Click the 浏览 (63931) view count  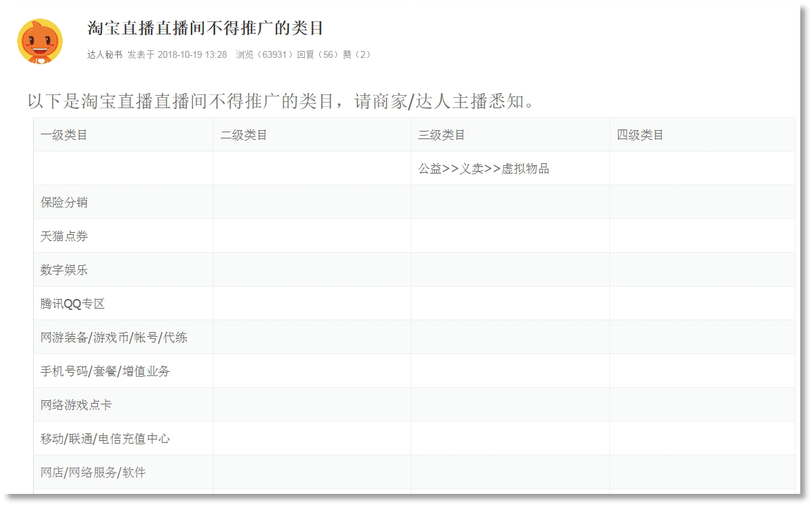264,54
